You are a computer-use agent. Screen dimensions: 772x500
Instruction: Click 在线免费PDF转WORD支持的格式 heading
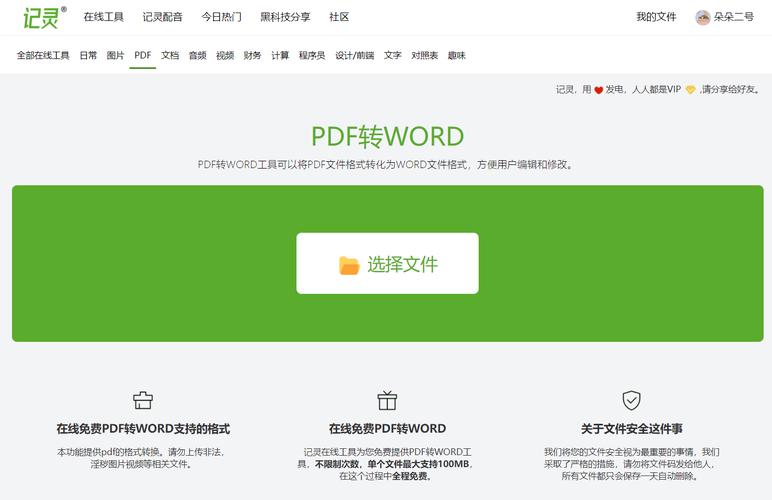pos(143,429)
